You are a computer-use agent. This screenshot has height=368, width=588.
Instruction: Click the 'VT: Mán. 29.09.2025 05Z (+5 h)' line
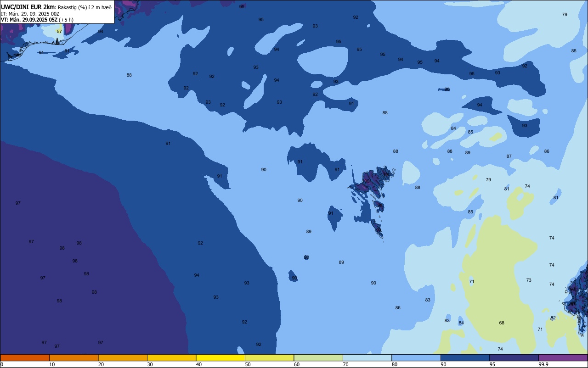tap(37, 20)
